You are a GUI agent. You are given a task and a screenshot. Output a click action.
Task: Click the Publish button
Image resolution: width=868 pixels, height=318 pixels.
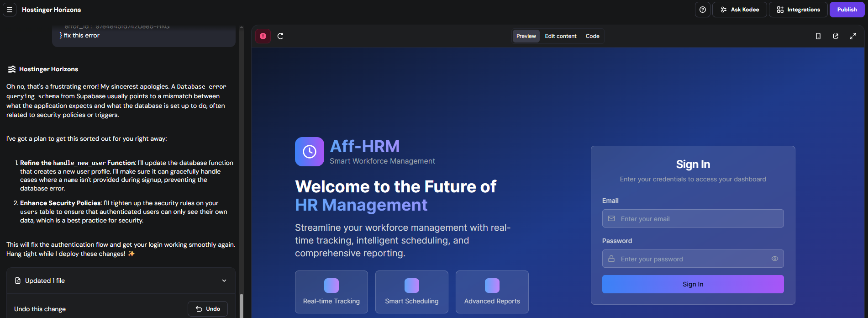click(x=847, y=10)
